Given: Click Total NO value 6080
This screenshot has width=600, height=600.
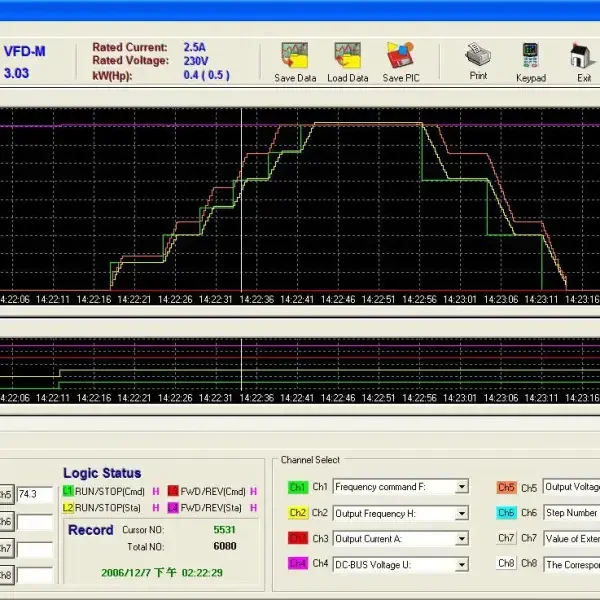Looking at the screenshot, I should [x=225, y=546].
